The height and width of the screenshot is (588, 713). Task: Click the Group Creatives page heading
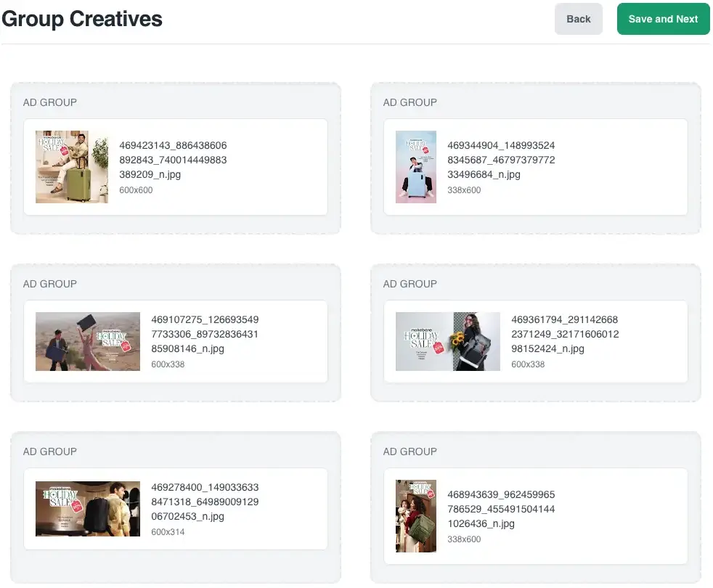click(x=82, y=19)
